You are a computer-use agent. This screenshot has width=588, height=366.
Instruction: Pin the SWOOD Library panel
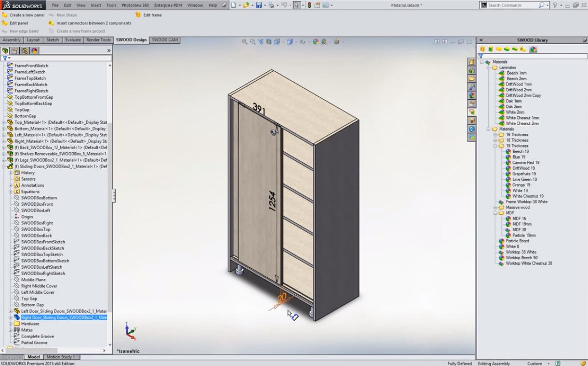(584, 40)
